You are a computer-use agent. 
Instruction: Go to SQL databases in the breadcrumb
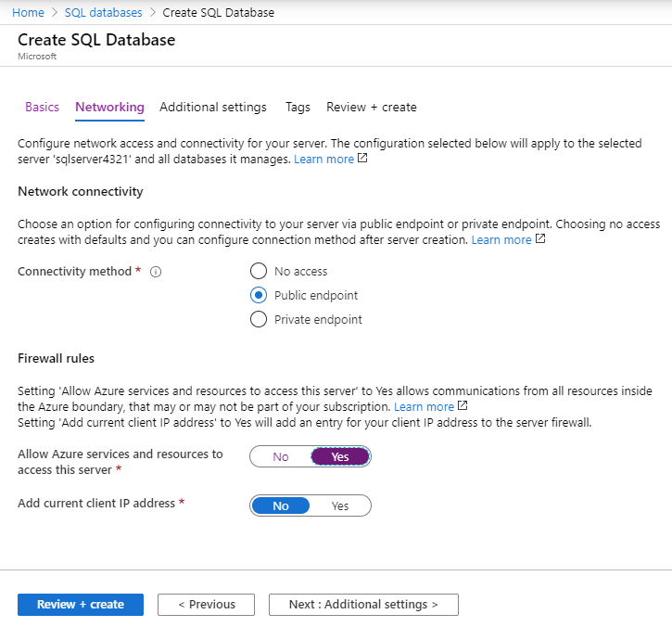(104, 12)
